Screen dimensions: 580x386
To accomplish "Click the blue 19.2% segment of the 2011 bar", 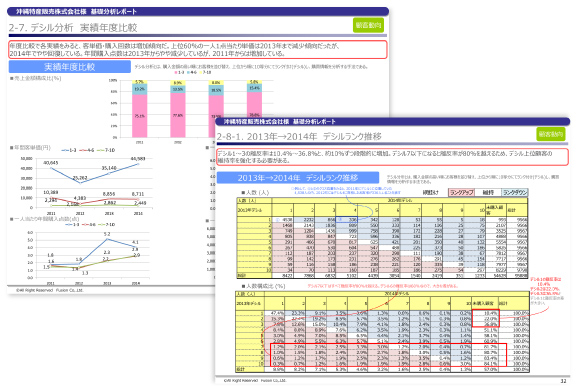I will pos(139,89).
